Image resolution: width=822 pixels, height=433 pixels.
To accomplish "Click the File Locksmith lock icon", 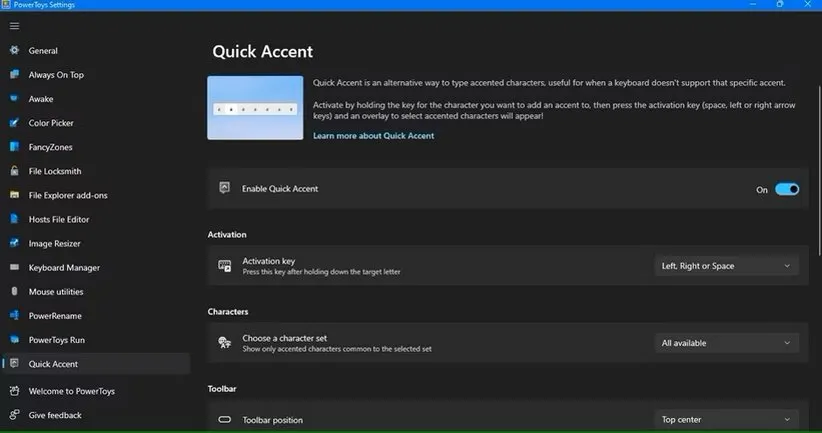I will (x=14, y=171).
